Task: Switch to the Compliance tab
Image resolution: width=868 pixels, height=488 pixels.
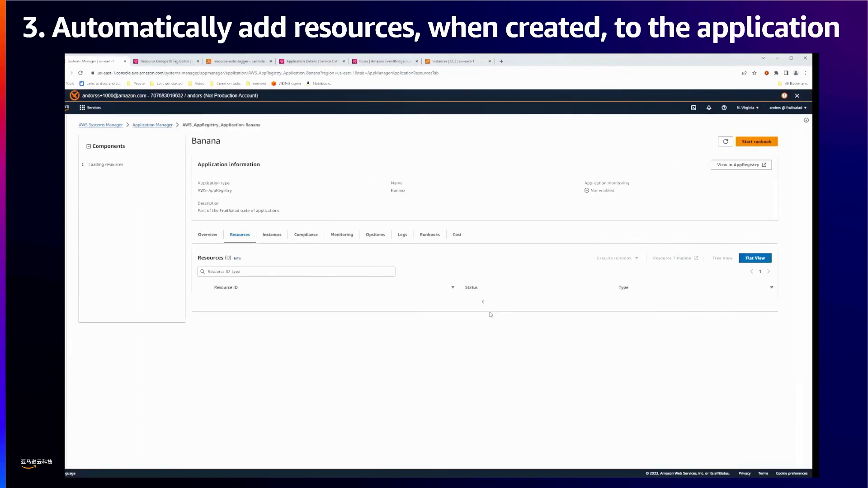Action: click(x=306, y=235)
